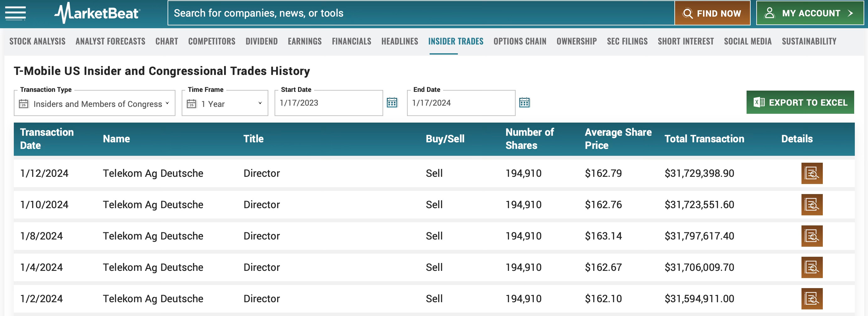Expand the Transaction Type dropdown
The width and height of the screenshot is (868, 316).
coord(94,103)
